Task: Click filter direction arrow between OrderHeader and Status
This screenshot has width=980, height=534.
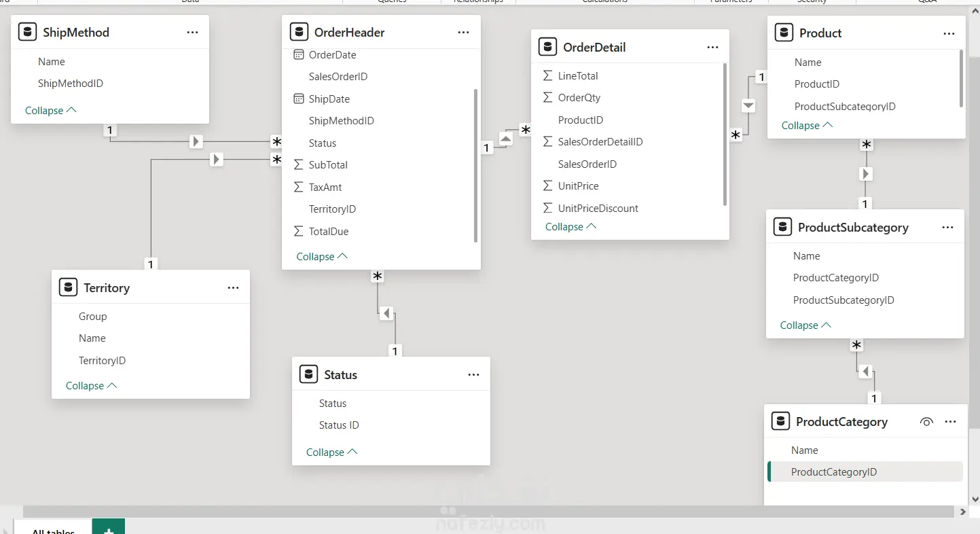Action: point(386,313)
